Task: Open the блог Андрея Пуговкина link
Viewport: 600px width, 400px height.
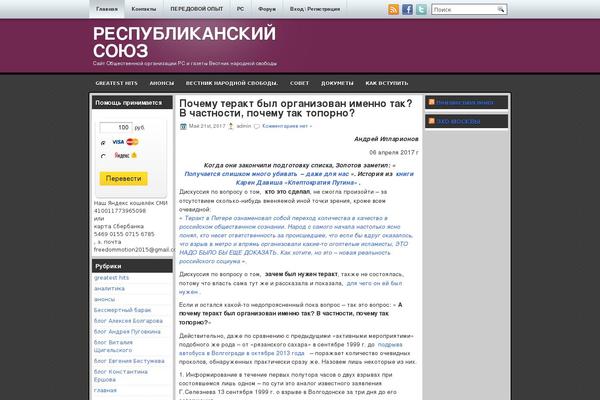Action: click(x=127, y=331)
